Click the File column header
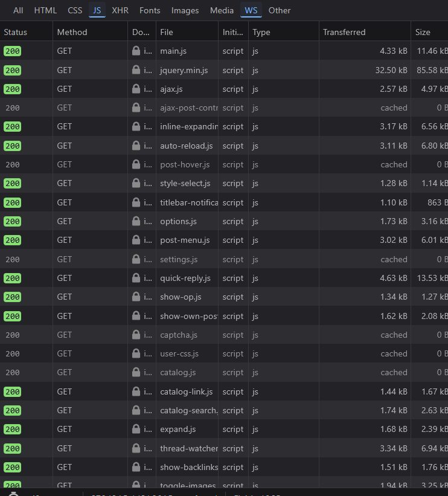 tap(167, 32)
